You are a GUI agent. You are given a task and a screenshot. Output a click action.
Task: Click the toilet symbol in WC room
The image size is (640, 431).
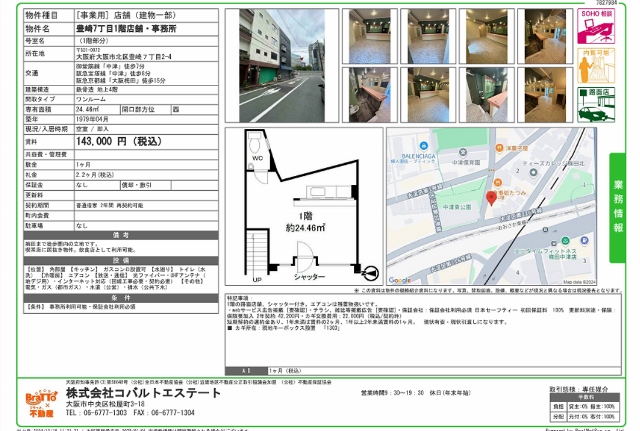255,143
